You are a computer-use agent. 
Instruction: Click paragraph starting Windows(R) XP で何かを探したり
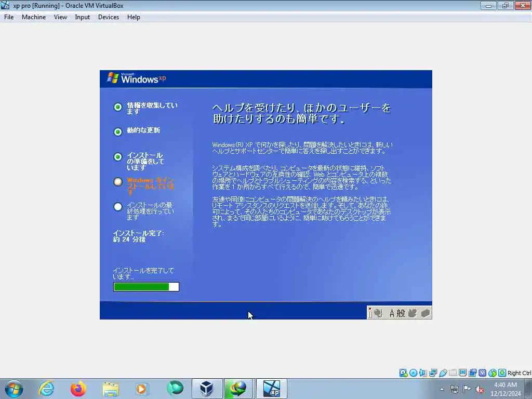coord(302,148)
